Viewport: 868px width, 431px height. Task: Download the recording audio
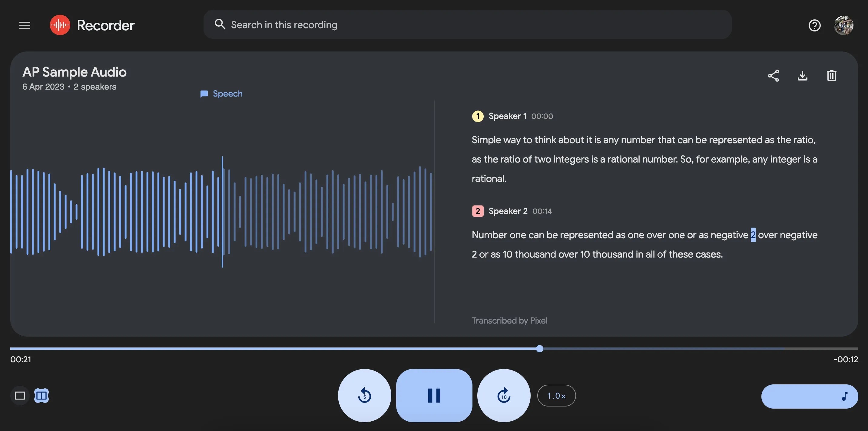tap(803, 76)
